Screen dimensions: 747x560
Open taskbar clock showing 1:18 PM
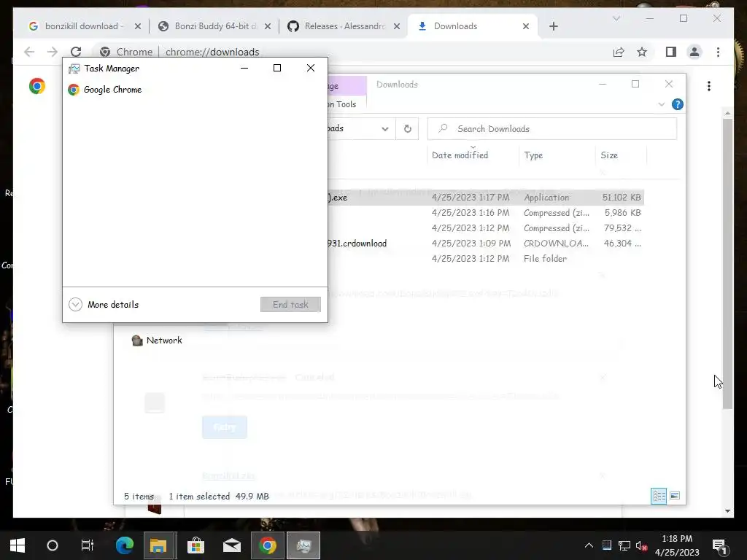tap(677, 545)
